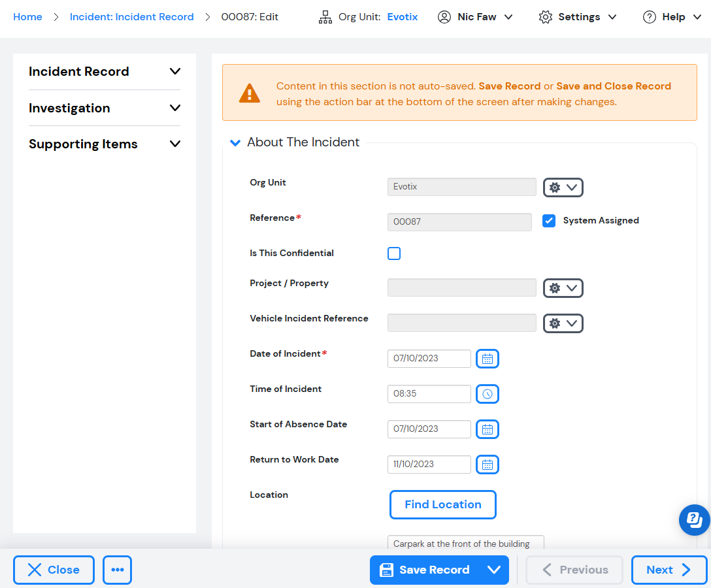Open the Return to Work Date calendar
The height and width of the screenshot is (588, 711).
pyautogui.click(x=488, y=465)
